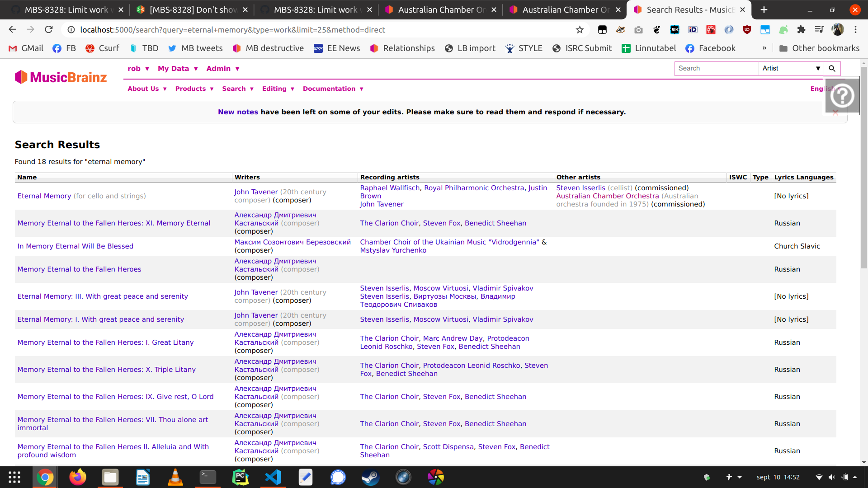868x488 pixels.
Task: Open the New notes link
Action: pos(238,112)
